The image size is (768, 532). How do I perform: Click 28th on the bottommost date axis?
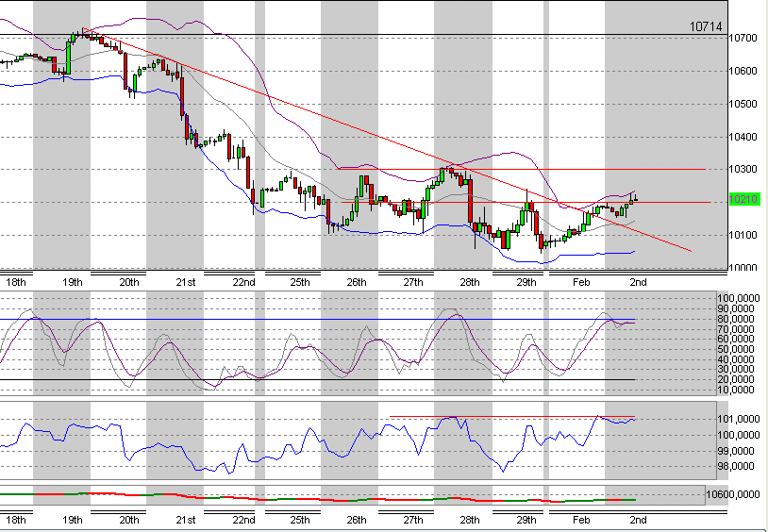[470, 521]
